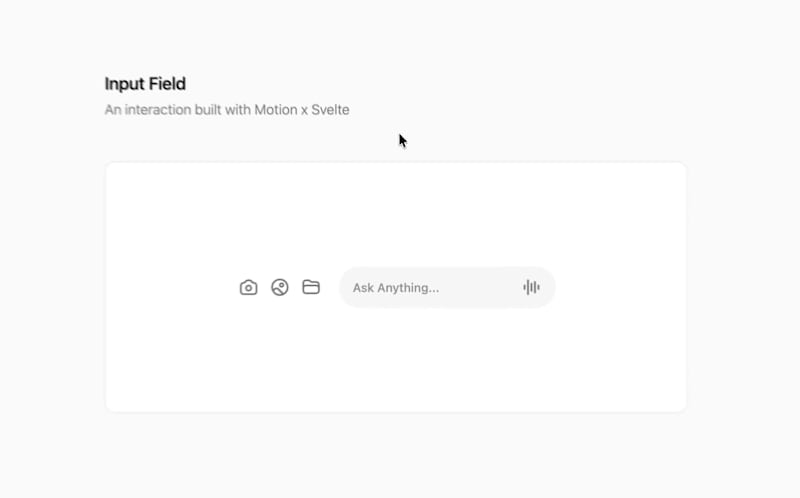Click the camera icon
The width and height of the screenshot is (800, 498).
pos(248,288)
